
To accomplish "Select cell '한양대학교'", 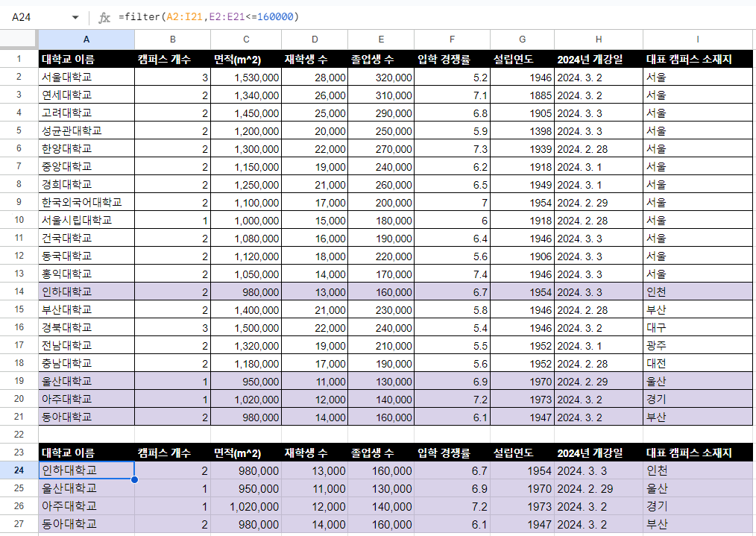I will point(86,148).
